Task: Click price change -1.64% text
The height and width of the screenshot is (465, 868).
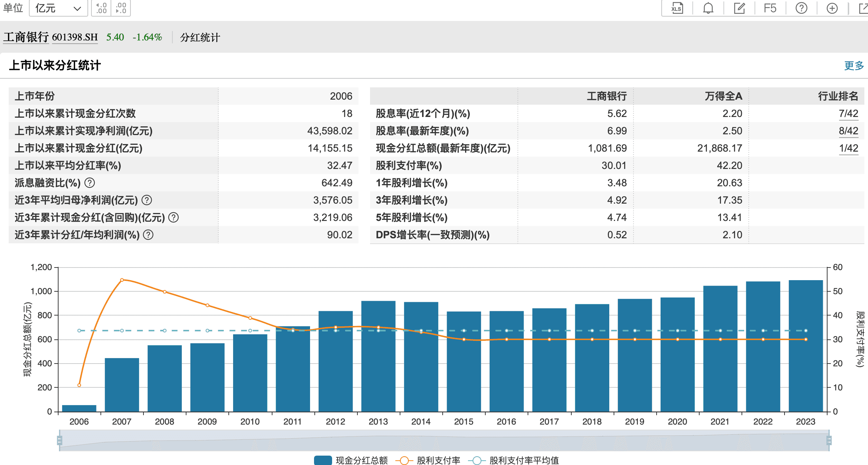Action: point(147,37)
